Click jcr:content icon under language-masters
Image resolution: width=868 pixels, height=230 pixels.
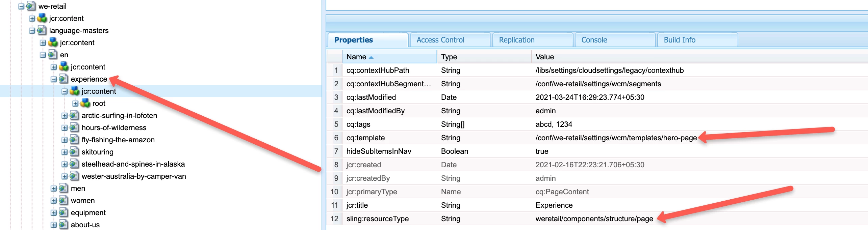coord(53,42)
